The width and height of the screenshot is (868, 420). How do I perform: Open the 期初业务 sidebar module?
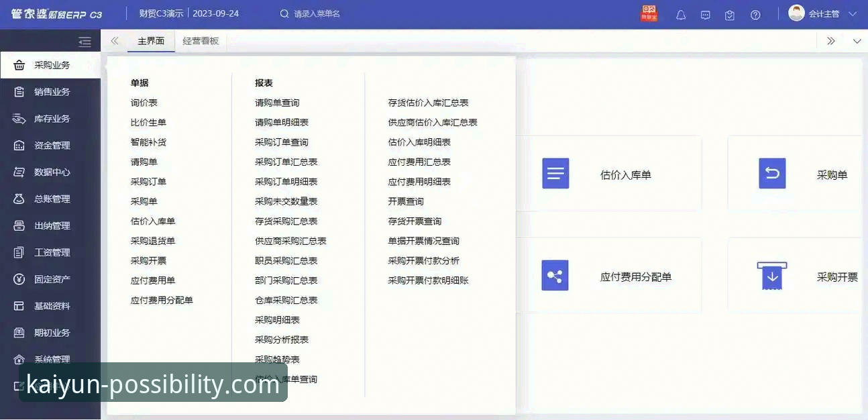click(x=50, y=333)
